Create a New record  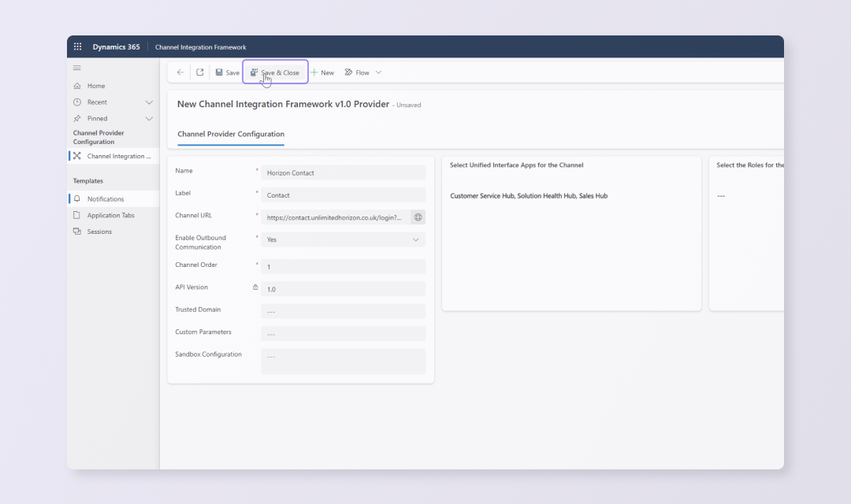click(x=322, y=72)
